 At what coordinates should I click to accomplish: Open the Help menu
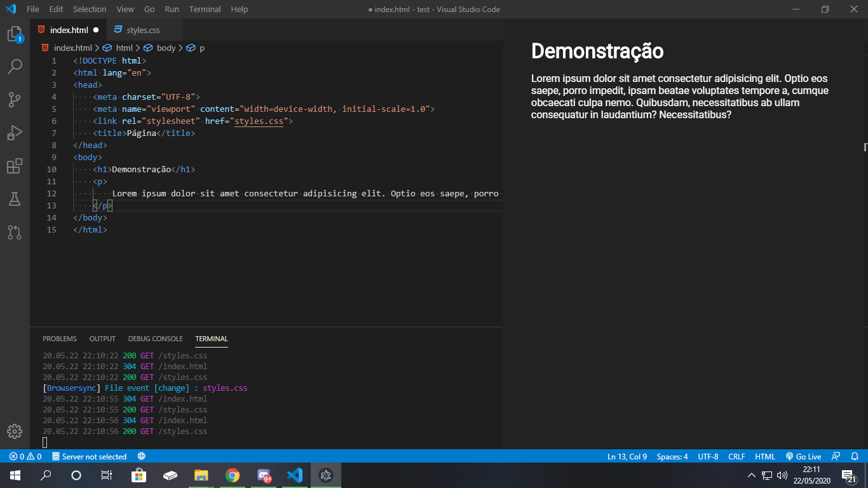point(240,9)
